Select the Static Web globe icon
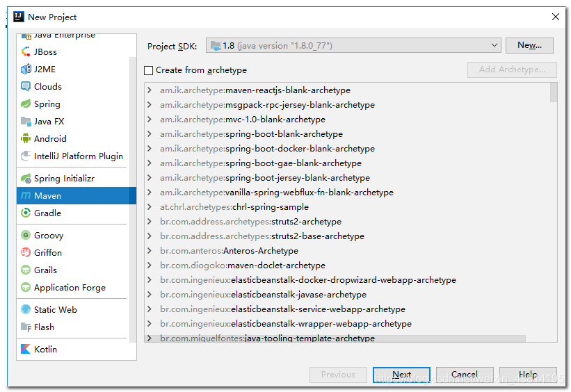 pos(26,310)
